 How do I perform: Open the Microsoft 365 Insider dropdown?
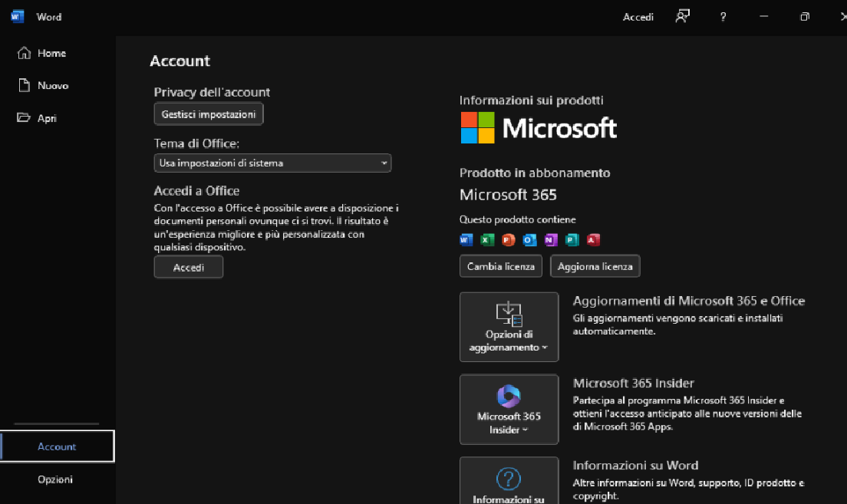509,410
